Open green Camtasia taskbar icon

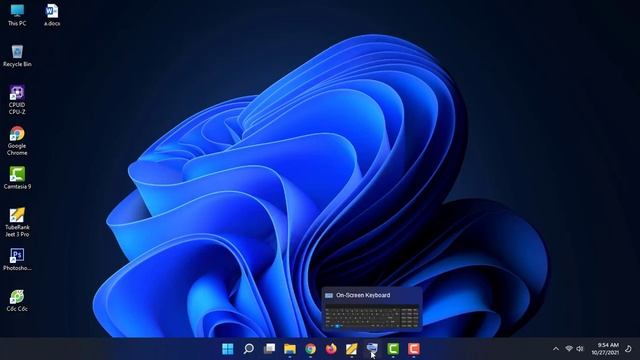[393, 349]
